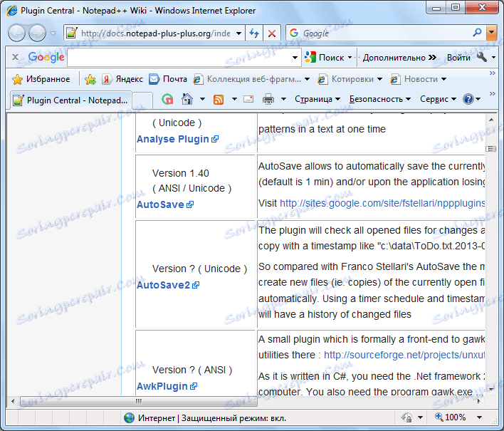Screen dimensions: 504x431
Task: Close the Google Toolbar with its X
Action: pyautogui.click(x=15, y=57)
